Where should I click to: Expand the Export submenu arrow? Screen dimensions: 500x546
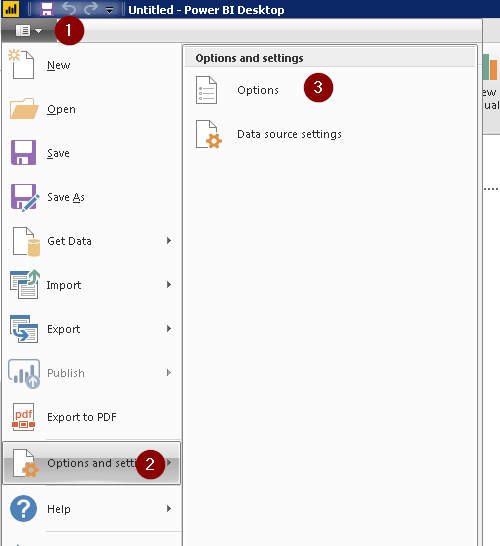pyautogui.click(x=169, y=328)
